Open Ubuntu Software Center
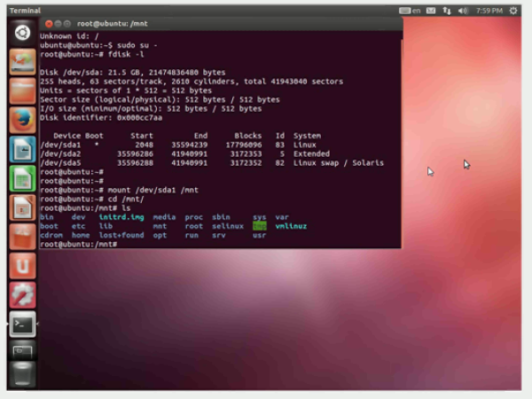The height and width of the screenshot is (399, 532). point(23,237)
